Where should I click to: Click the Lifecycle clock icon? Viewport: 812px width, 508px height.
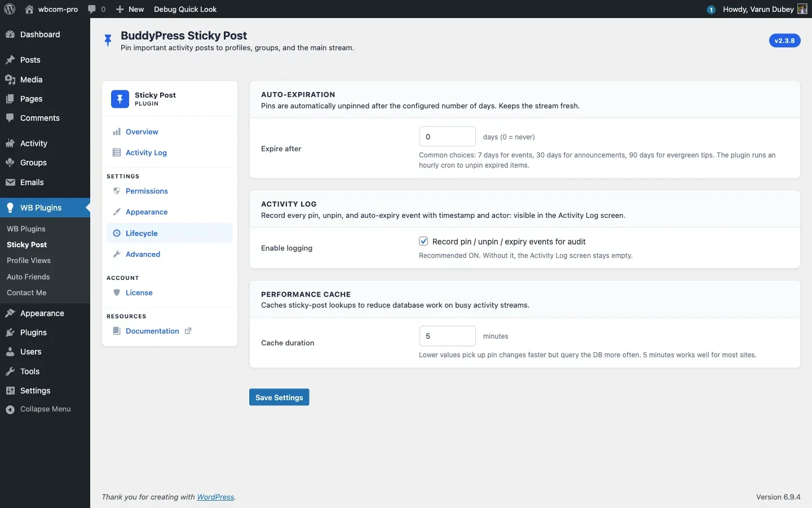pyautogui.click(x=117, y=233)
